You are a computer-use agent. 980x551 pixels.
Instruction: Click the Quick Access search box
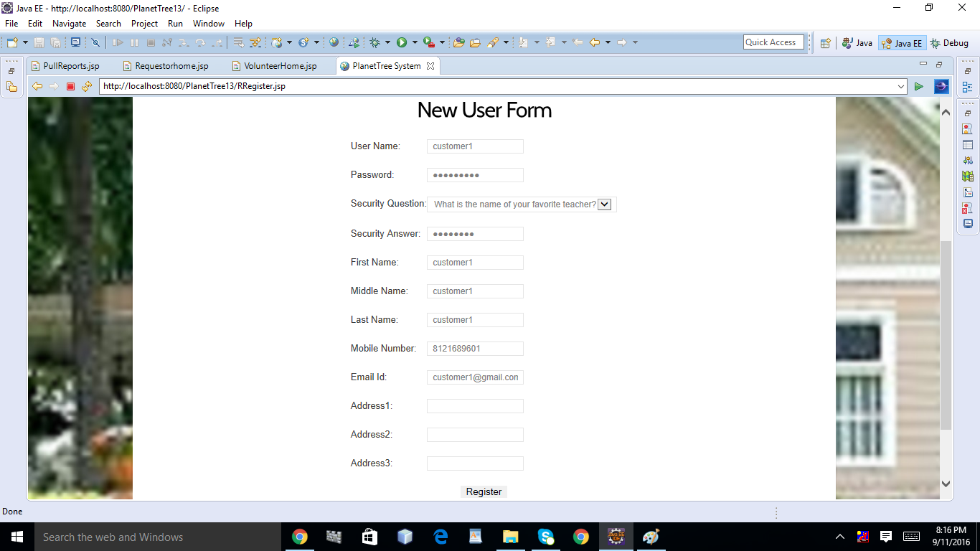tap(773, 42)
